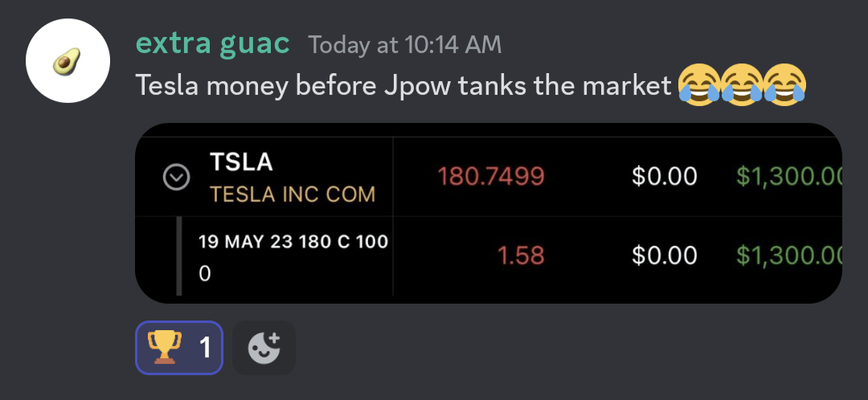Click the extra guac username
The width and height of the screenshot is (868, 400).
212,44
